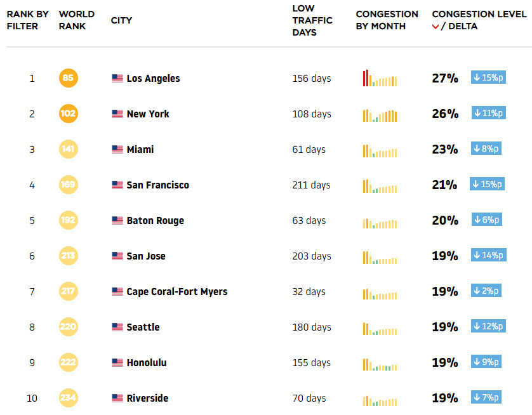
Task: Open the Baton Rouge city link
Action: (x=155, y=221)
